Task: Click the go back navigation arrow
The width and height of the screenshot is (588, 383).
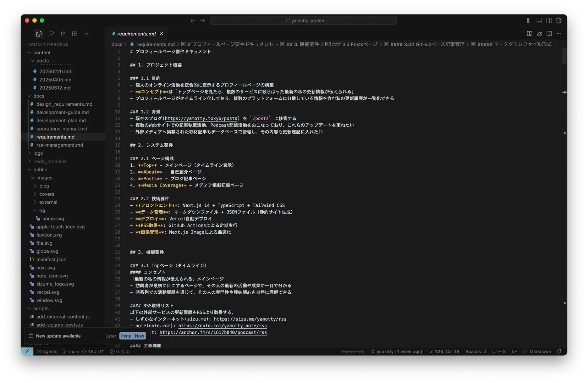Action: pos(193,21)
